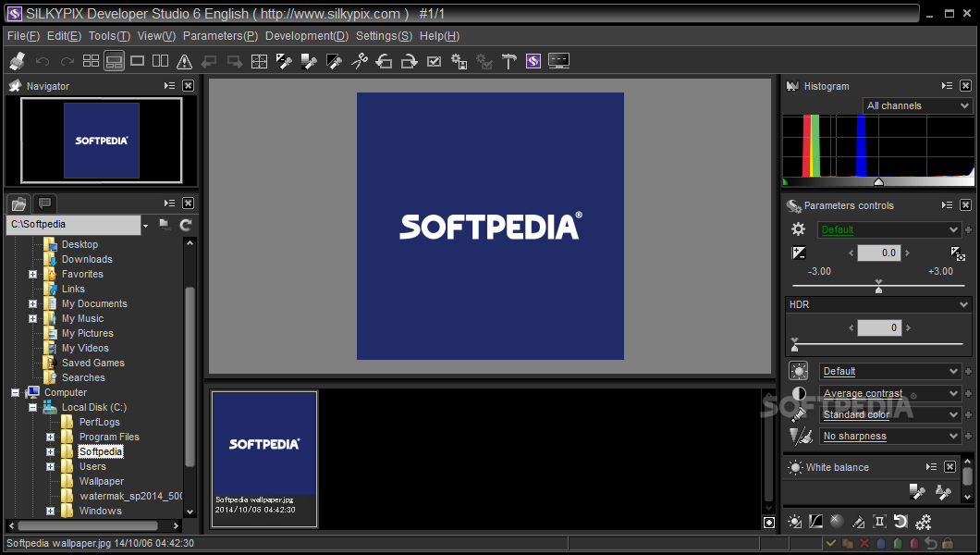
Task: Switch to the folder tab icon
Action: tap(18, 203)
